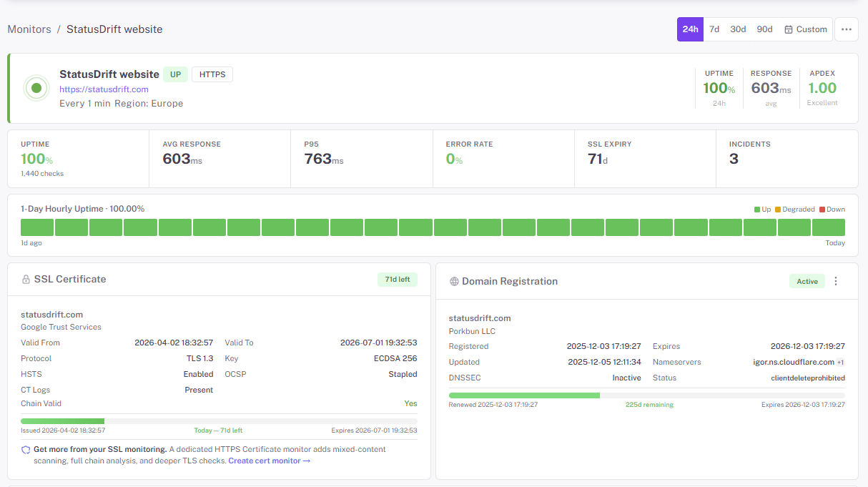The width and height of the screenshot is (868, 487).
Task: Click the Incidents count 3
Action: (734, 159)
